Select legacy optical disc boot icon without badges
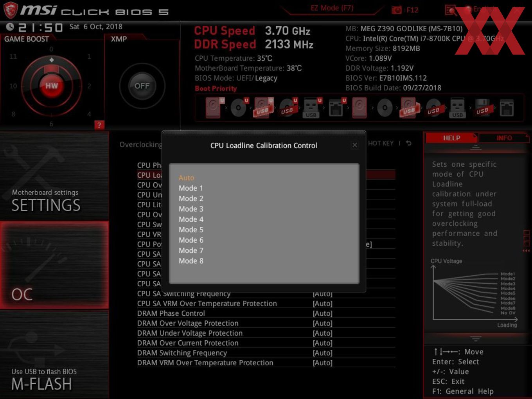 click(x=385, y=108)
